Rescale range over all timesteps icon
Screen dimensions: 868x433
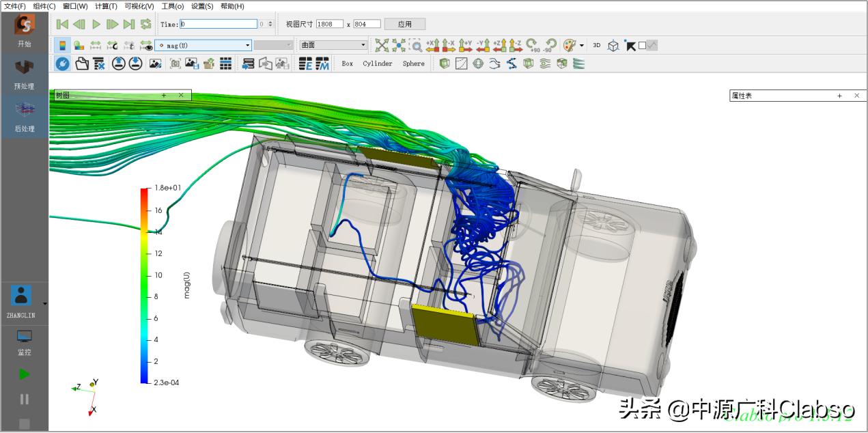[128, 45]
